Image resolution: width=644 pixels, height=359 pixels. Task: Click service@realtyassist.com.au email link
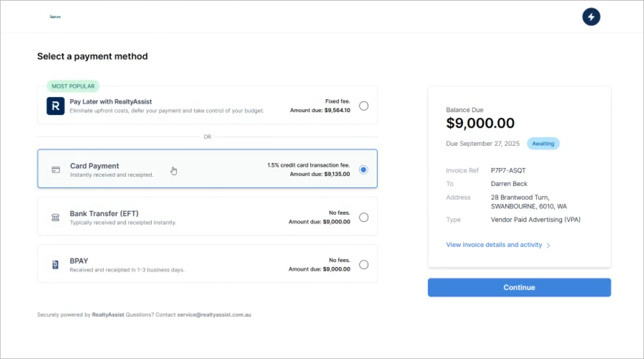tap(214, 315)
